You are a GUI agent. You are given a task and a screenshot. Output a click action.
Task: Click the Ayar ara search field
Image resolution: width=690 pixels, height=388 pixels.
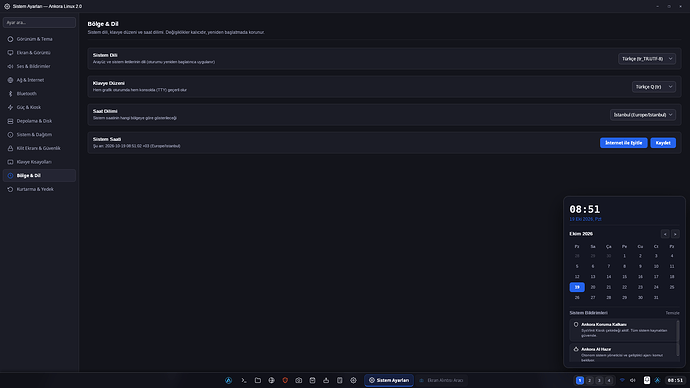39,22
